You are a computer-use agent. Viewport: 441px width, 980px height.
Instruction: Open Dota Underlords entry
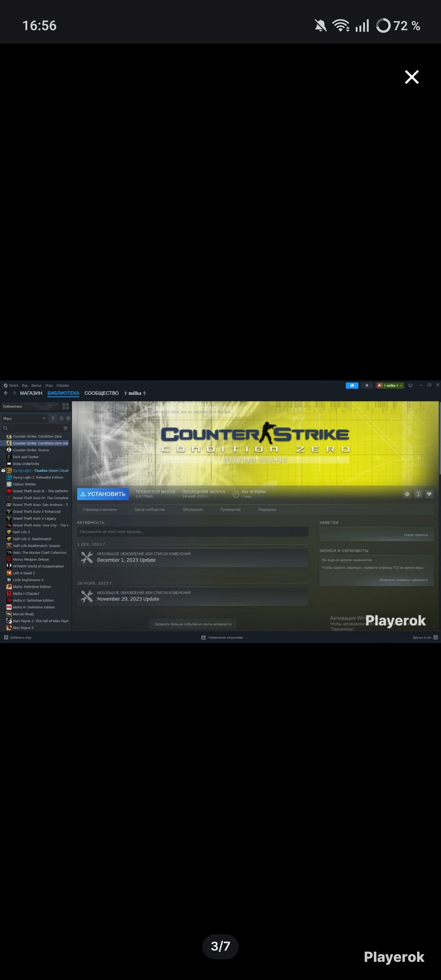pos(26,464)
